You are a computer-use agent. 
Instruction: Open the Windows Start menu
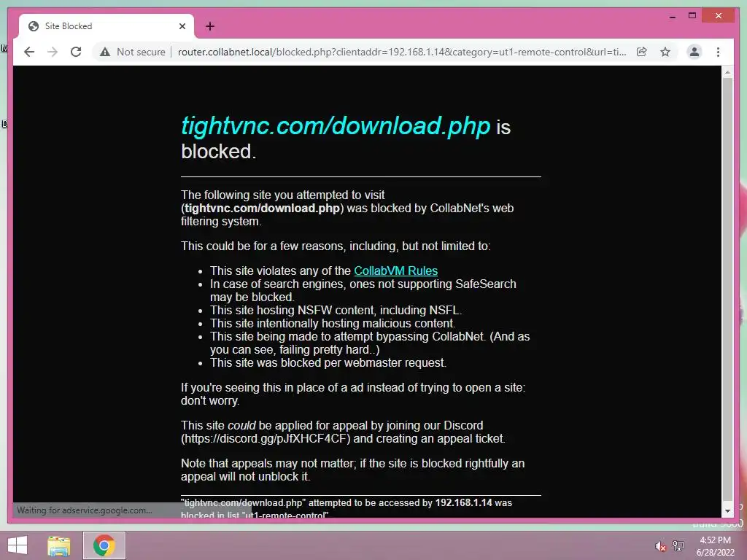pyautogui.click(x=18, y=545)
